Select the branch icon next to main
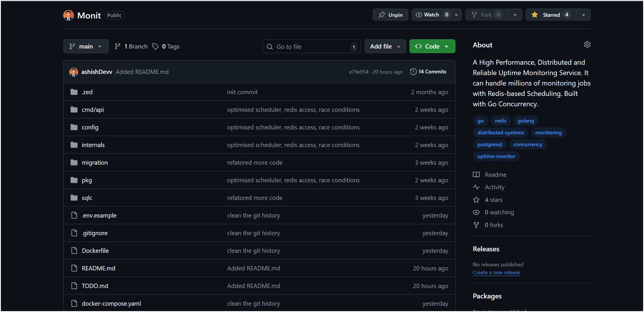 point(72,46)
